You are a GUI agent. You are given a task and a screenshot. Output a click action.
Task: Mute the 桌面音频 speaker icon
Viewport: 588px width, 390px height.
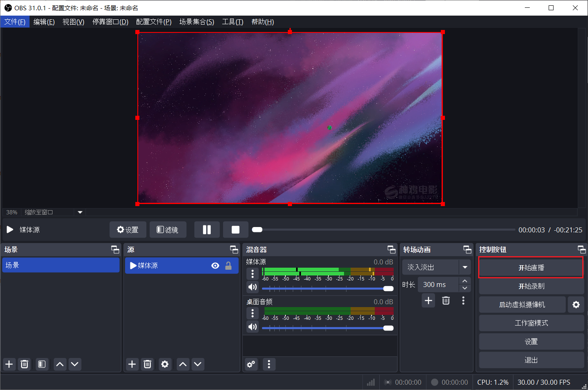coord(253,327)
